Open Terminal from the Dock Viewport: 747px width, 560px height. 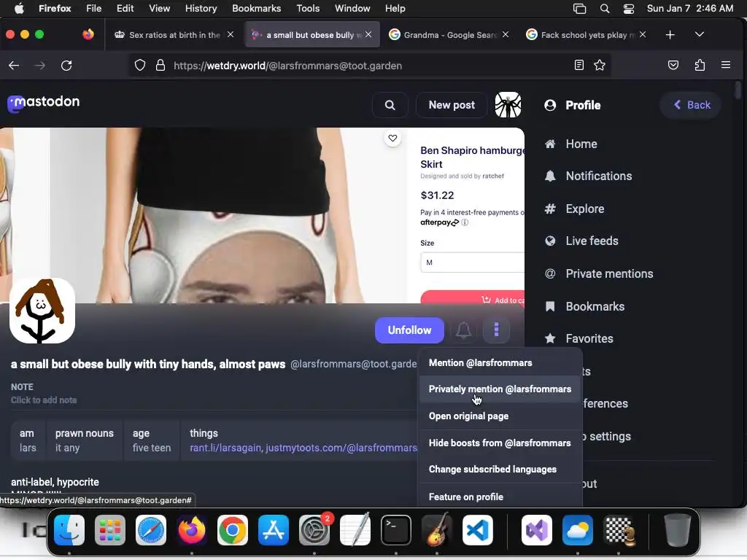(396, 530)
